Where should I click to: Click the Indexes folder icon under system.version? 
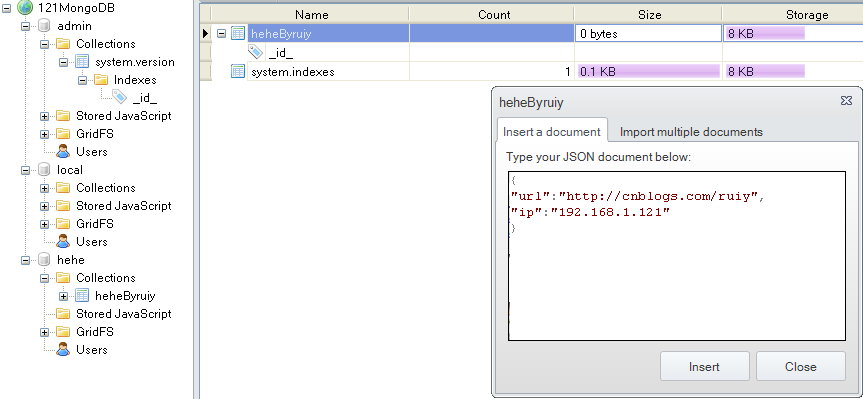point(101,80)
